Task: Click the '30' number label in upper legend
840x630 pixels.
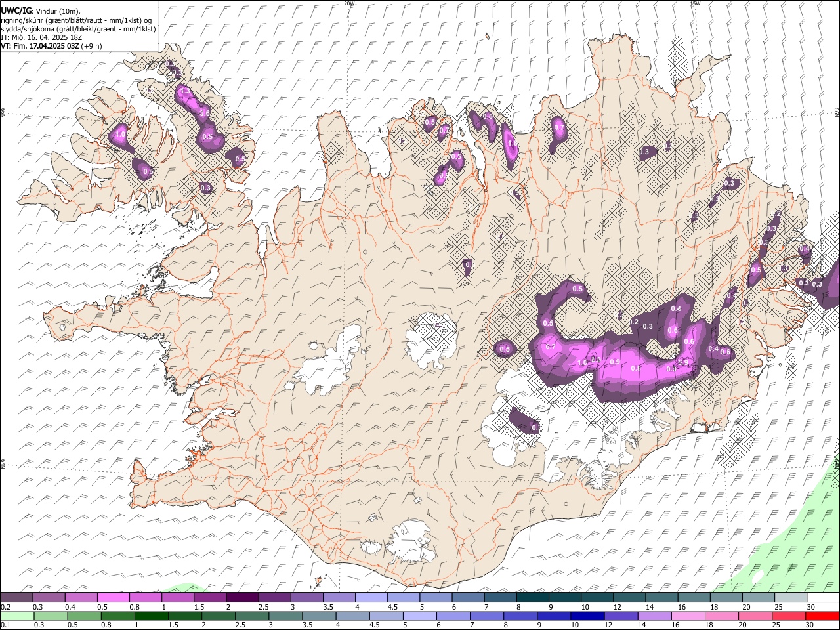Action: 811,606
